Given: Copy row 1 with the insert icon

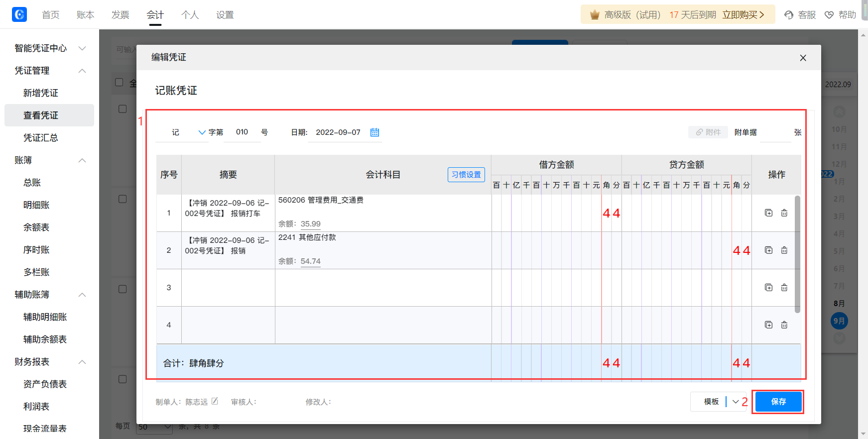Looking at the screenshot, I should (x=768, y=213).
